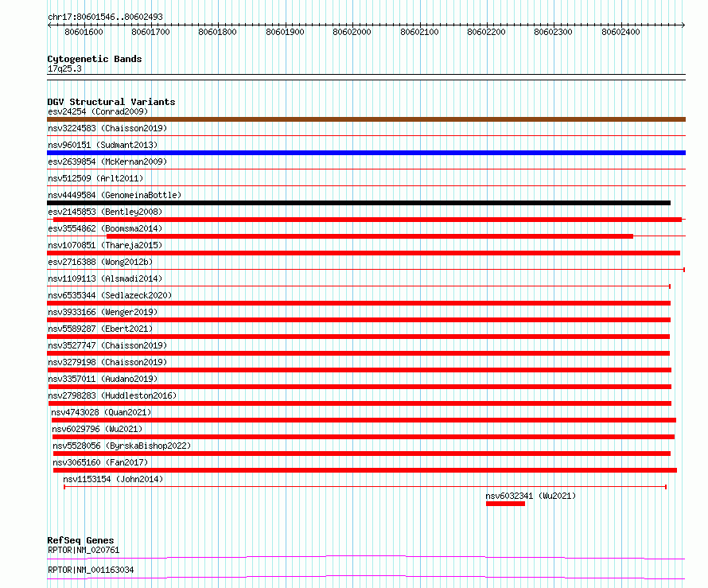Screen dimensions: 708x588
Task: Select the red nsv1070851 variant bar
Action: [x=364, y=253]
